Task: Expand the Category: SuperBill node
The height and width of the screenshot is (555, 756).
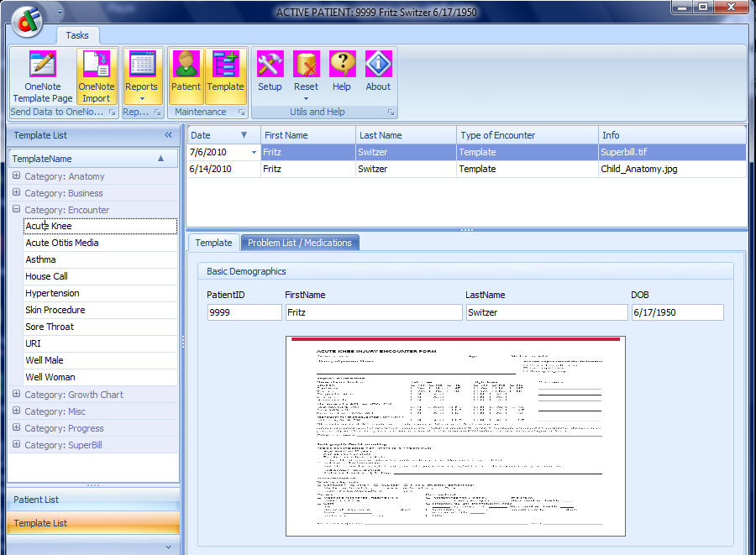Action: pyautogui.click(x=16, y=445)
